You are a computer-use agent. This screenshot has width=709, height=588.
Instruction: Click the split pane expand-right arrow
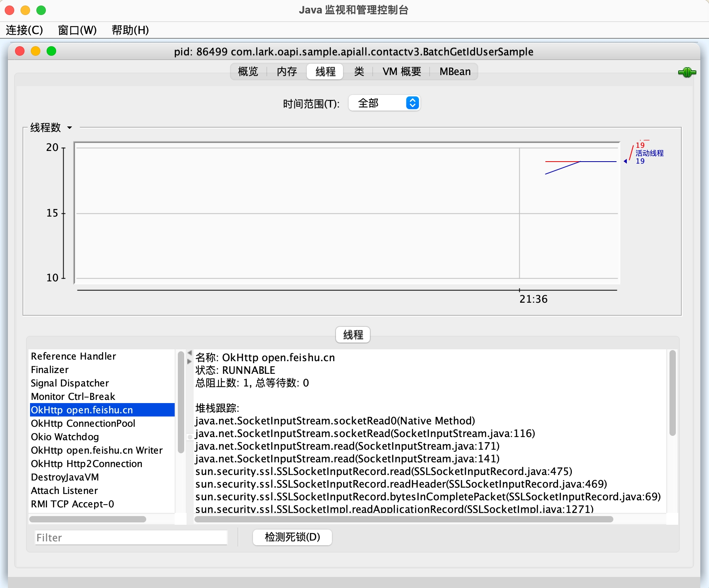point(189,361)
